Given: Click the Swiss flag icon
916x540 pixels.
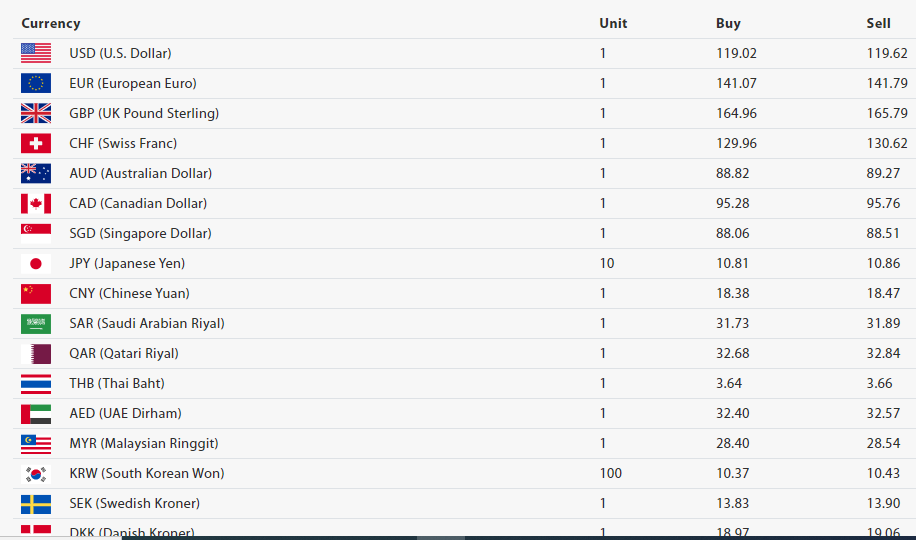Looking at the screenshot, I should click(x=36, y=143).
